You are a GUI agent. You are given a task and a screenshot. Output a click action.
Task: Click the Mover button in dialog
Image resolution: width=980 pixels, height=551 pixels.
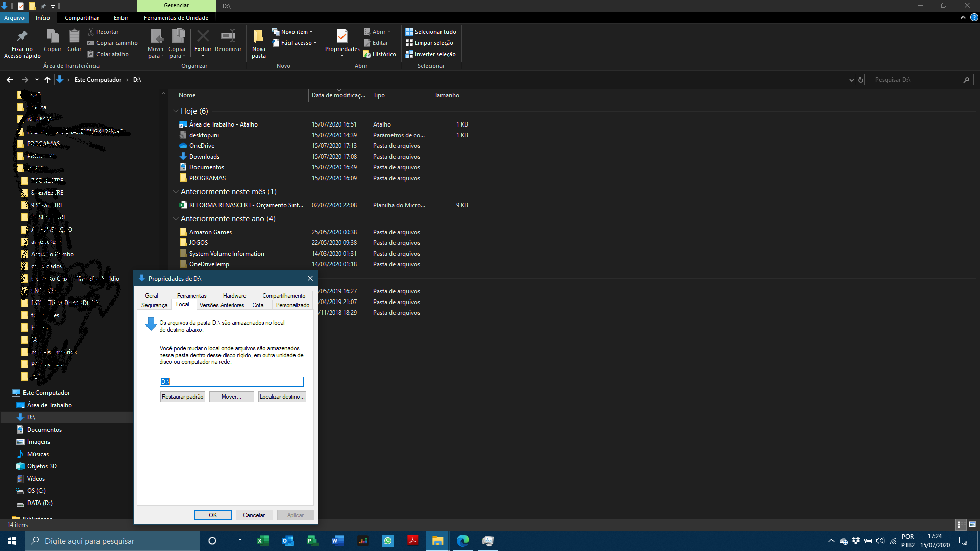tap(232, 396)
